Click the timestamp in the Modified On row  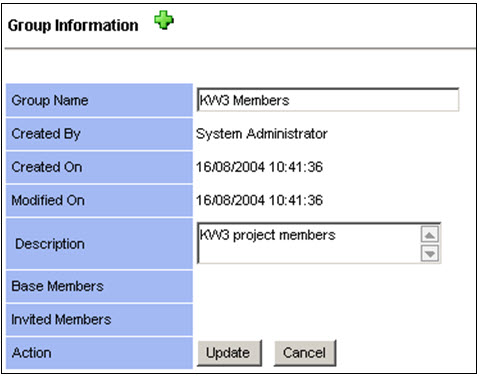tap(259, 200)
